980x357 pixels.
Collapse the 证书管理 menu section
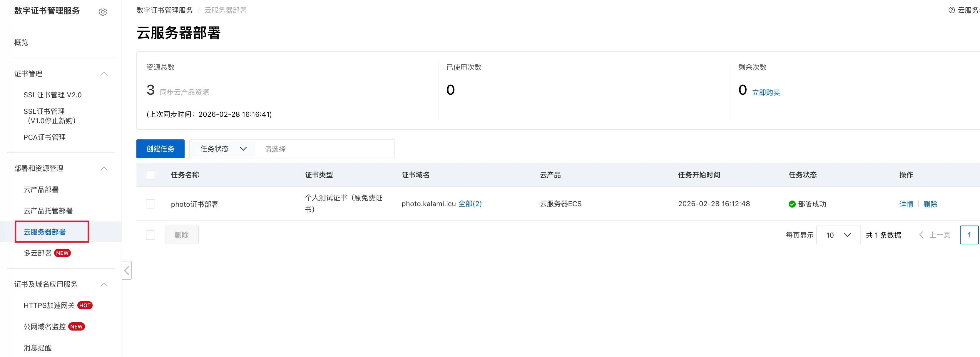tap(104, 74)
